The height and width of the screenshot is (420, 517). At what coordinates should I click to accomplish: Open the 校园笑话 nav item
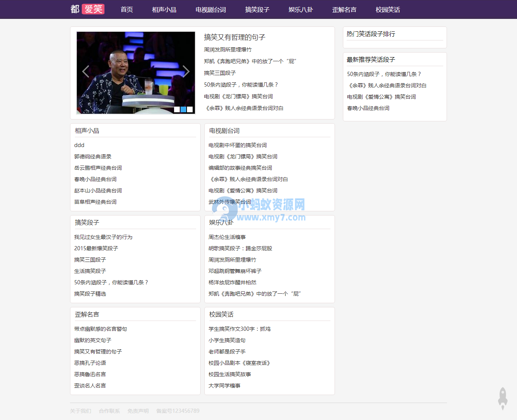point(388,9)
